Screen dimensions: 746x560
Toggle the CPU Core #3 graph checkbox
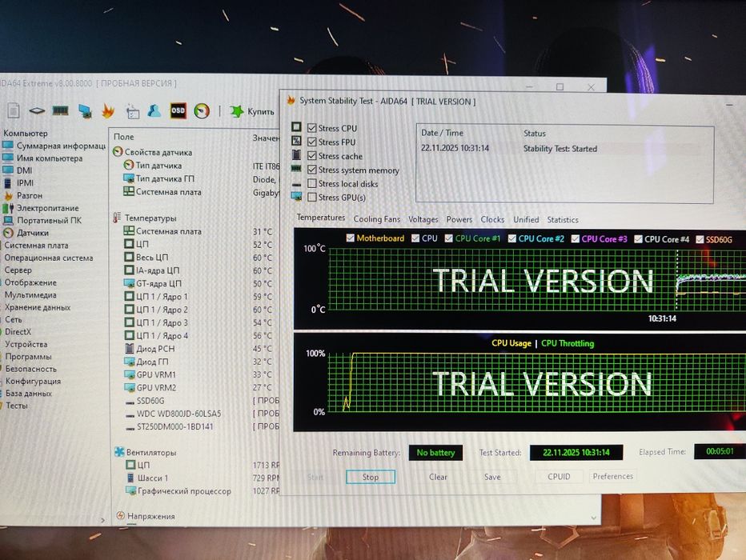pos(576,238)
